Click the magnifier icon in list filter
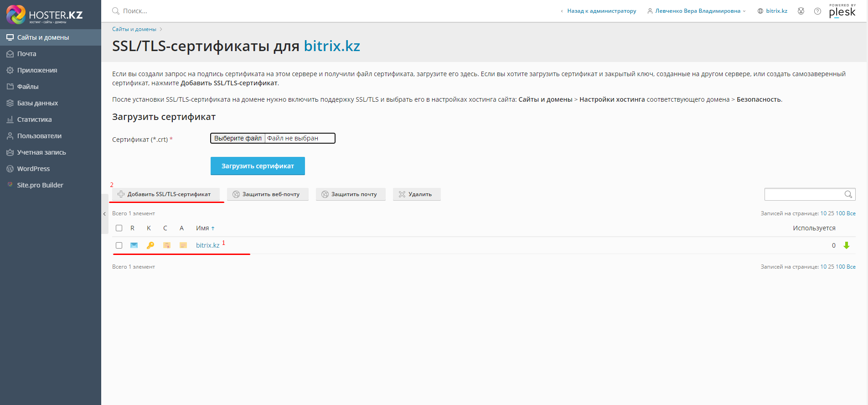 pos(848,194)
